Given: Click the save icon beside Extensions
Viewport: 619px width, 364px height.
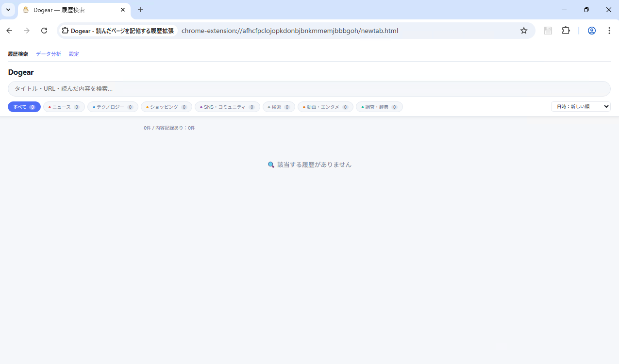Looking at the screenshot, I should 548,31.
